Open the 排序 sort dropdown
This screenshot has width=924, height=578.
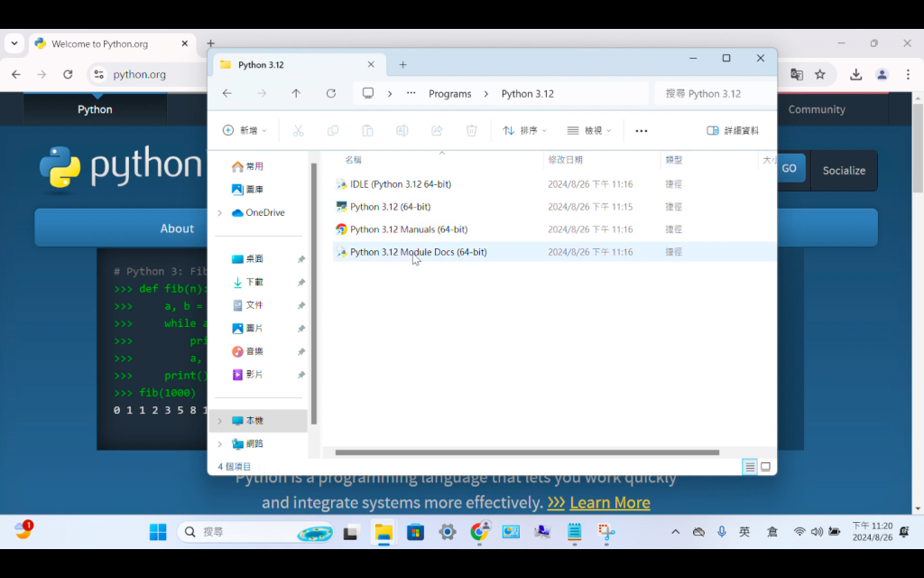pyautogui.click(x=524, y=130)
